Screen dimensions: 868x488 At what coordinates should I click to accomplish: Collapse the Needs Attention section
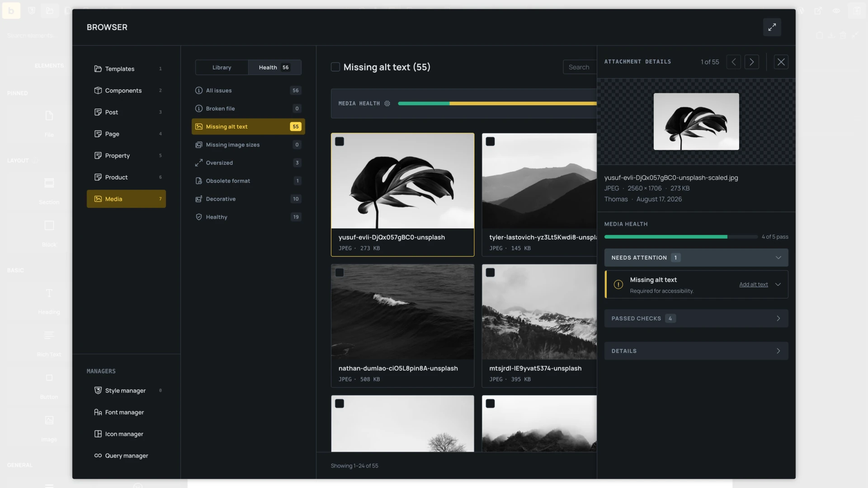(696, 258)
